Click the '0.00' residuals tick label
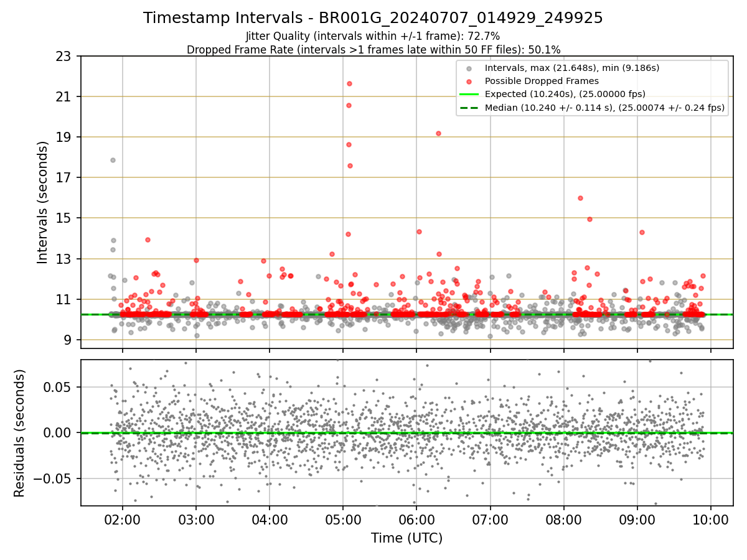This screenshot has height=560, width=747. 59,432
